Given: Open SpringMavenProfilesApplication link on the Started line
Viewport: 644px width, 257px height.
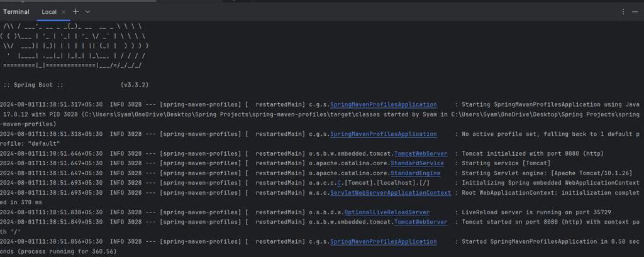Looking at the screenshot, I should pos(383,241).
